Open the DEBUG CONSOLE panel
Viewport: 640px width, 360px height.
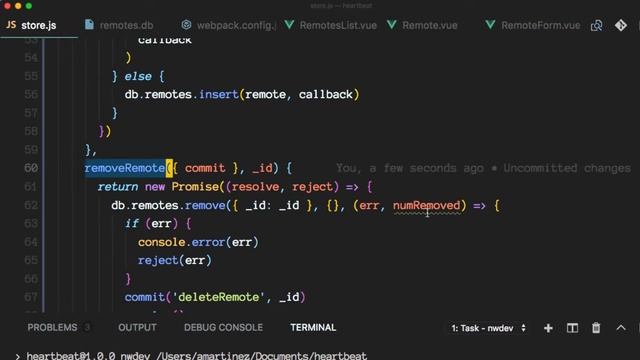223,327
